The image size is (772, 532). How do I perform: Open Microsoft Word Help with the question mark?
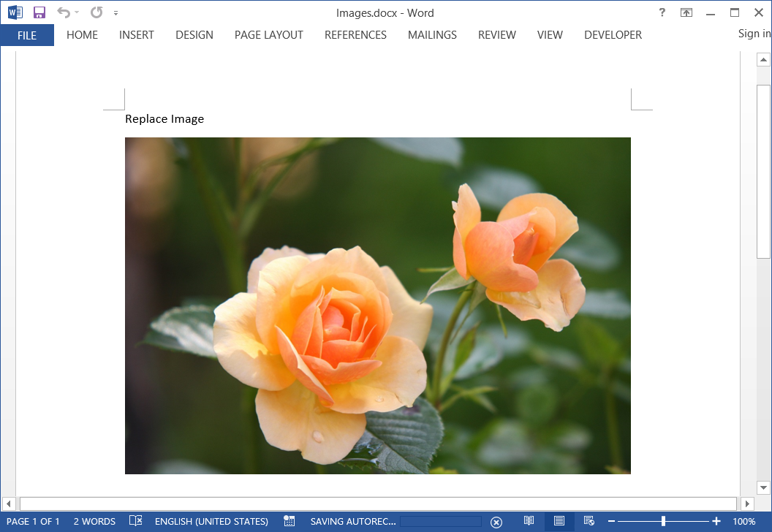tap(662, 12)
